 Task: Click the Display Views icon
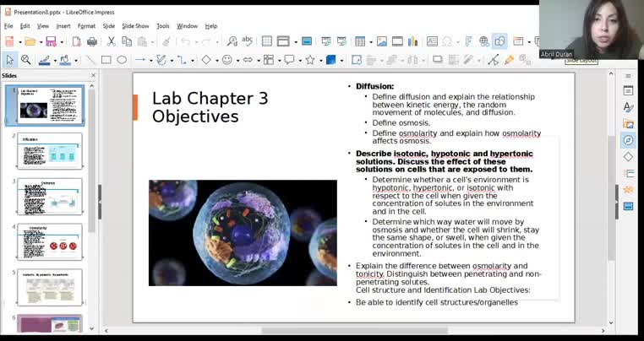click(x=283, y=41)
